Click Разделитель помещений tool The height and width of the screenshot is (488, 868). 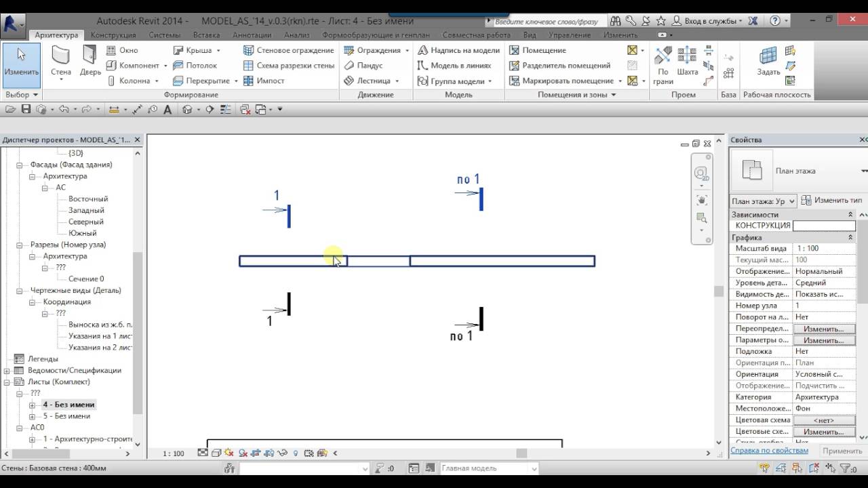point(559,66)
